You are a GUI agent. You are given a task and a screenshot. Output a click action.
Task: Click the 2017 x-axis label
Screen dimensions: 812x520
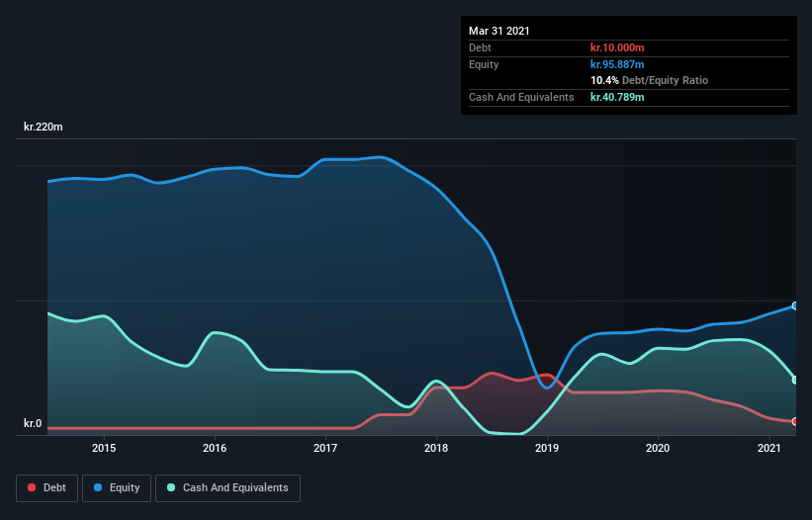325,448
